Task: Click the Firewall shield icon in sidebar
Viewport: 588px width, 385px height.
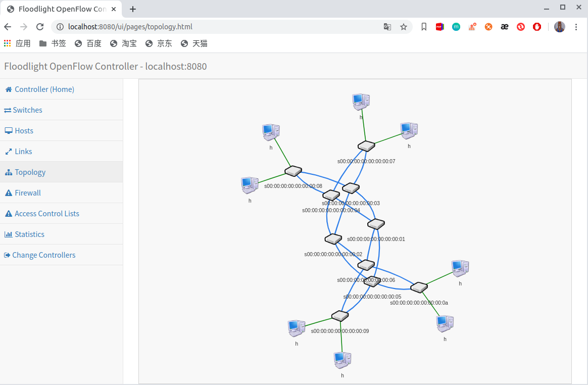Action: 8,192
